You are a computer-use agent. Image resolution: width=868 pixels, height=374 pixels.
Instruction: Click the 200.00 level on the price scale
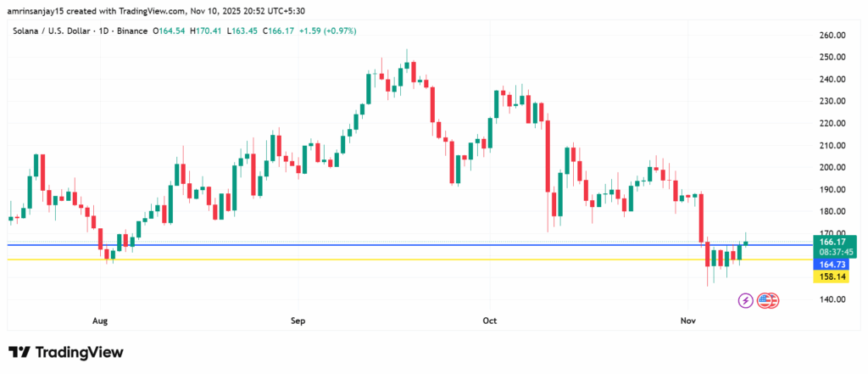click(x=834, y=167)
